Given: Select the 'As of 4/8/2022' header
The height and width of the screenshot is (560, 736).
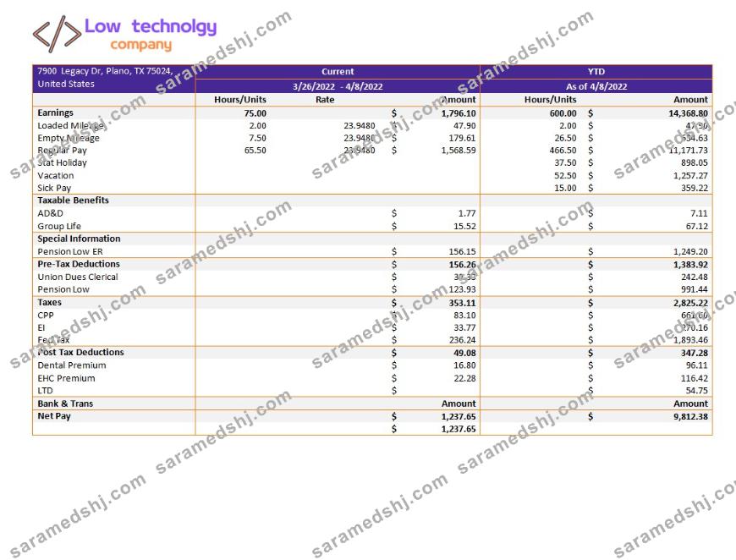Looking at the screenshot, I should (x=596, y=86).
